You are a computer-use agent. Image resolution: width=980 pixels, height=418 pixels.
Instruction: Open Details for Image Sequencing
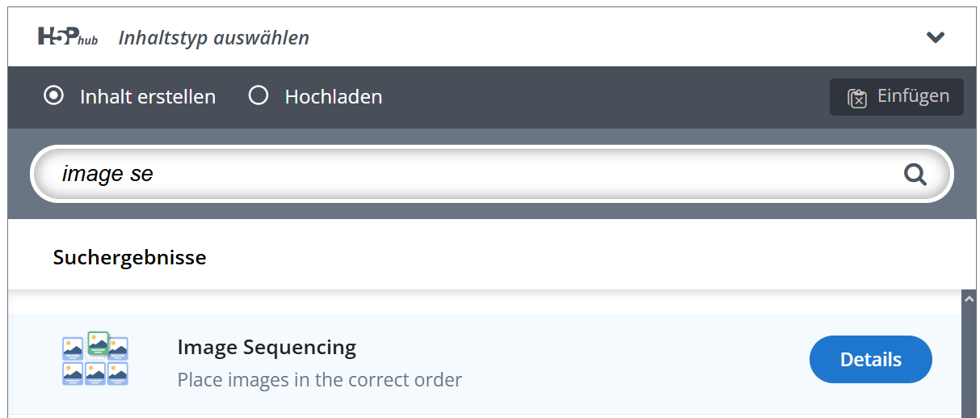(870, 360)
